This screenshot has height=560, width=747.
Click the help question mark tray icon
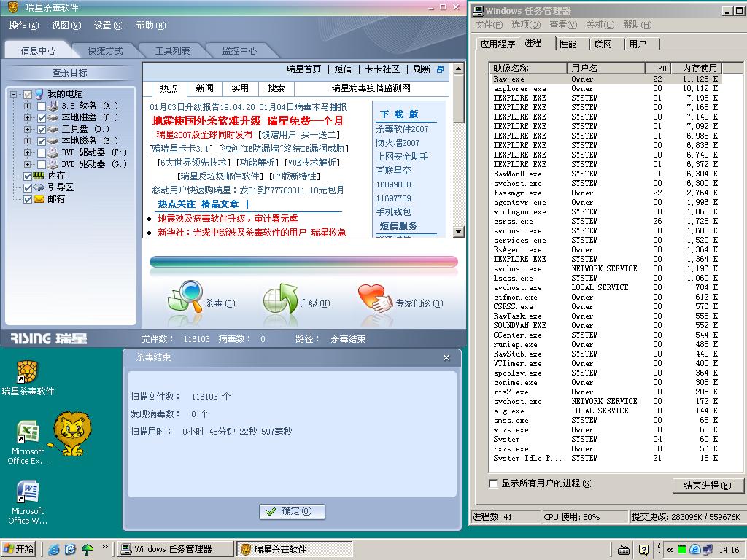pyautogui.click(x=643, y=550)
